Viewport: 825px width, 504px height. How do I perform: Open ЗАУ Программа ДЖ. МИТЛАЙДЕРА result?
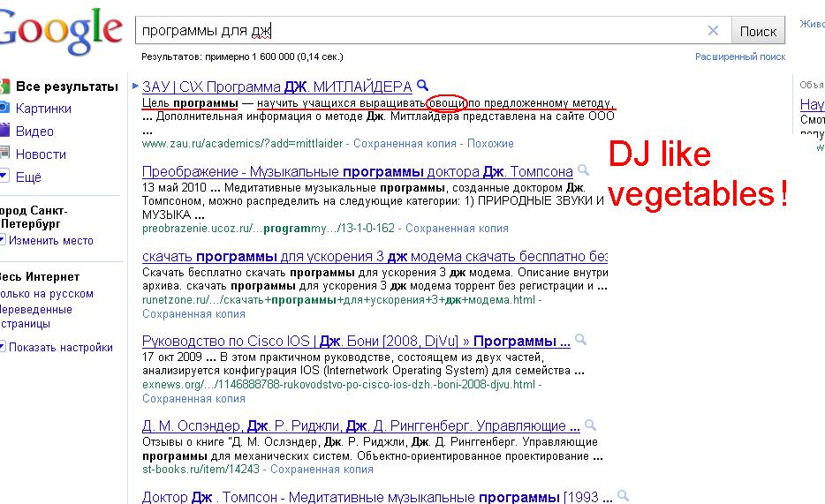click(x=276, y=87)
